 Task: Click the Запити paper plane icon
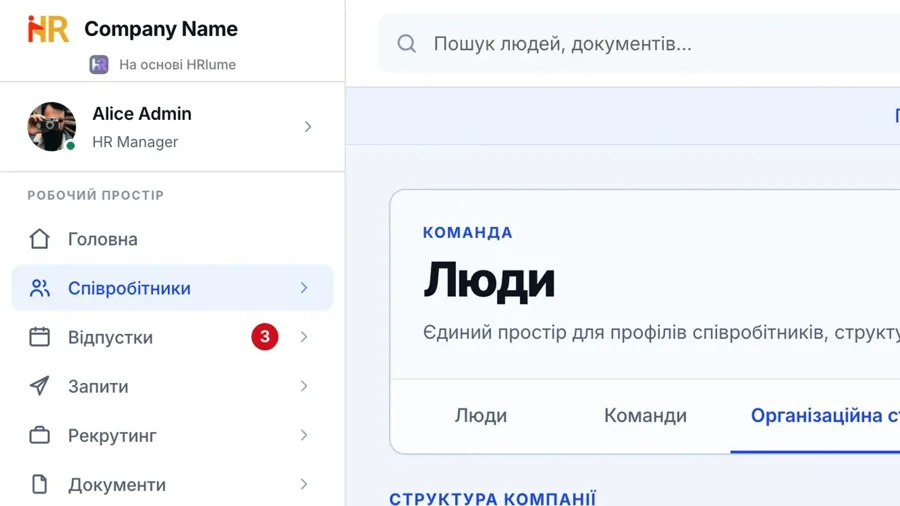coord(40,386)
